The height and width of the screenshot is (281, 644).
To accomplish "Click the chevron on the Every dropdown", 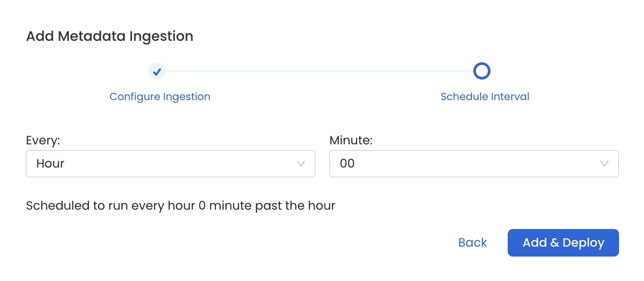I will tap(301, 164).
